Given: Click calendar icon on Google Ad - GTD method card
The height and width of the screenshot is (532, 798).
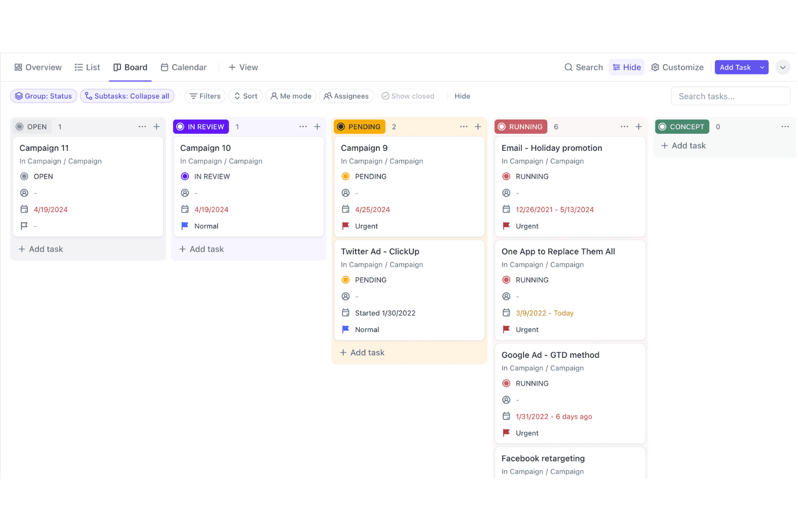Looking at the screenshot, I should coord(506,416).
